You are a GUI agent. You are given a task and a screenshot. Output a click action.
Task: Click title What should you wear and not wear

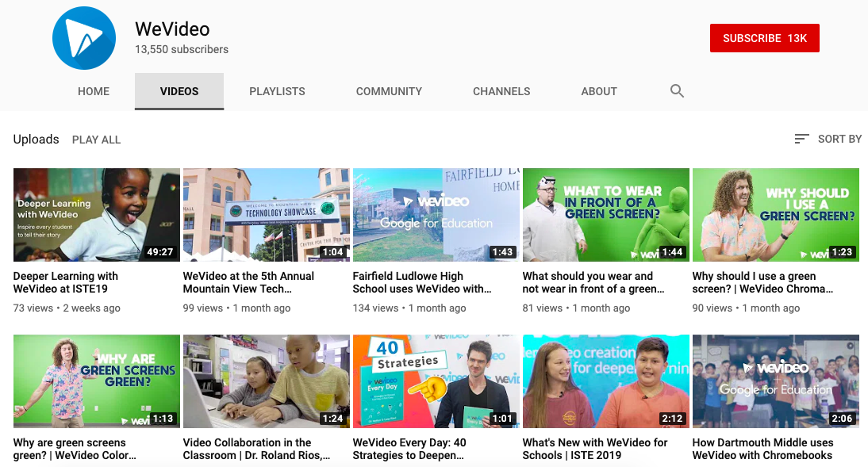[593, 282]
